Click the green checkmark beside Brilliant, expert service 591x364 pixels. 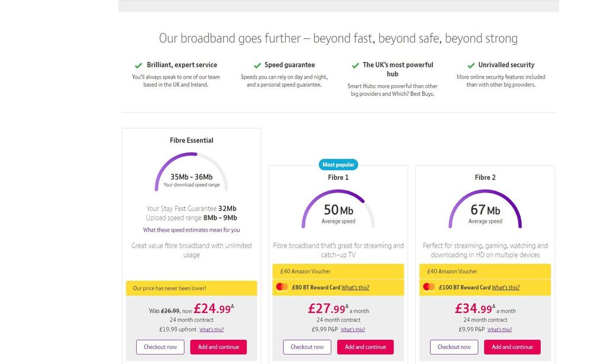coord(138,66)
